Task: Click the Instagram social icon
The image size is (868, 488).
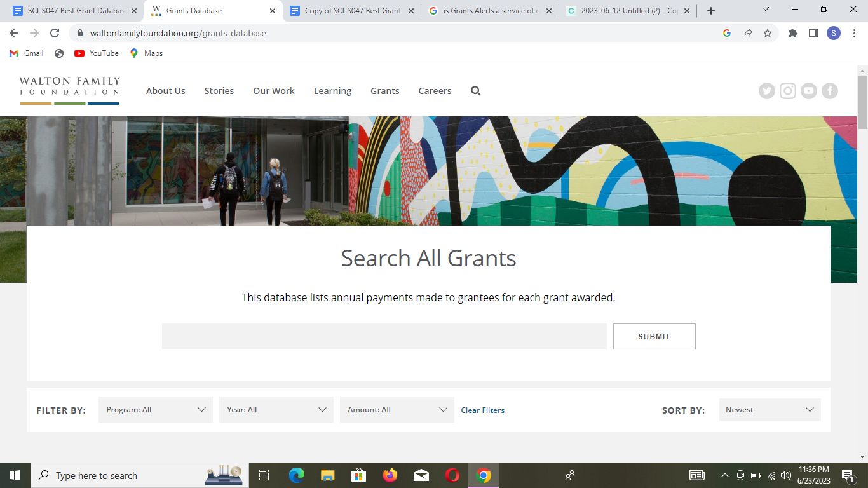Action: [x=788, y=91]
